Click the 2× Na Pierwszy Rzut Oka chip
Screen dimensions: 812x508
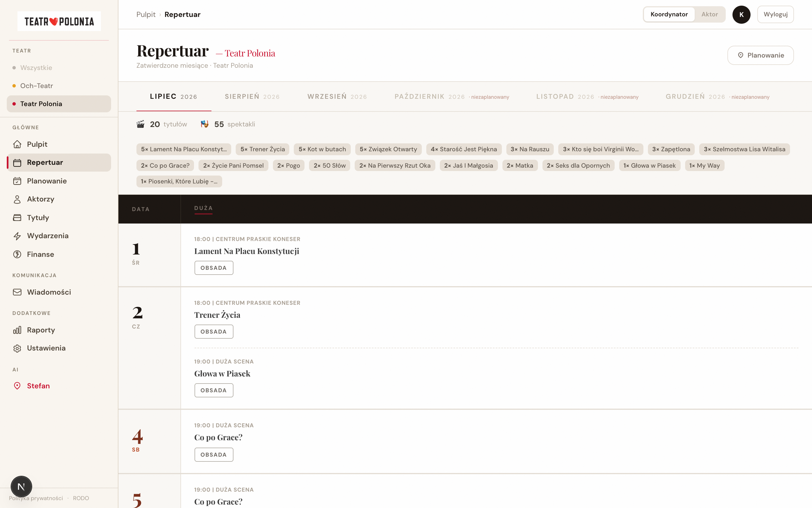(395, 165)
